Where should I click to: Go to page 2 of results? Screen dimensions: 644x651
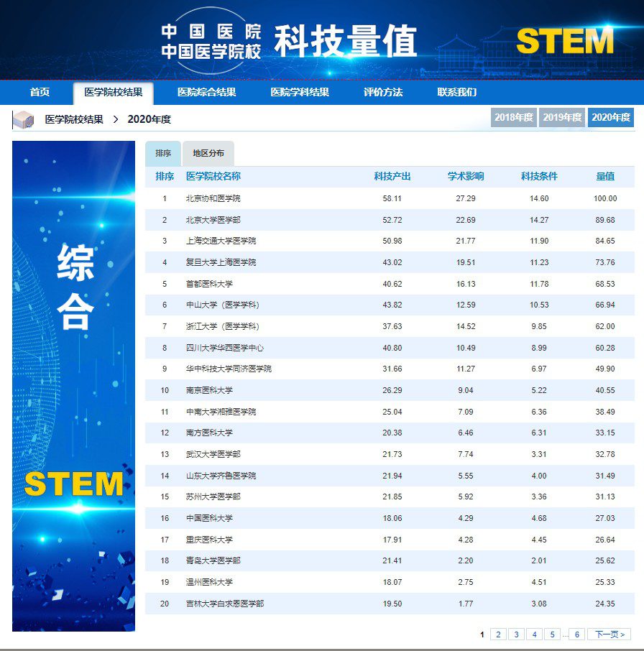[498, 634]
